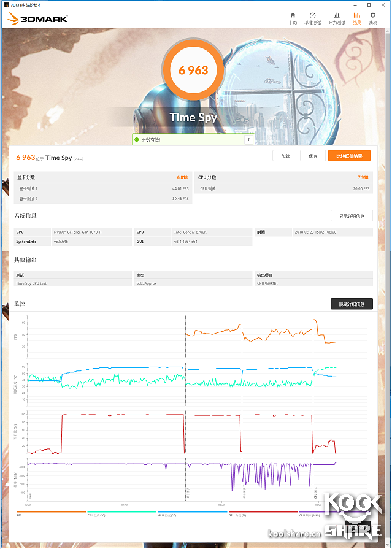Screen dimensions: 392x549
Task: Click the graphics score value 6 818
Action: (182, 177)
